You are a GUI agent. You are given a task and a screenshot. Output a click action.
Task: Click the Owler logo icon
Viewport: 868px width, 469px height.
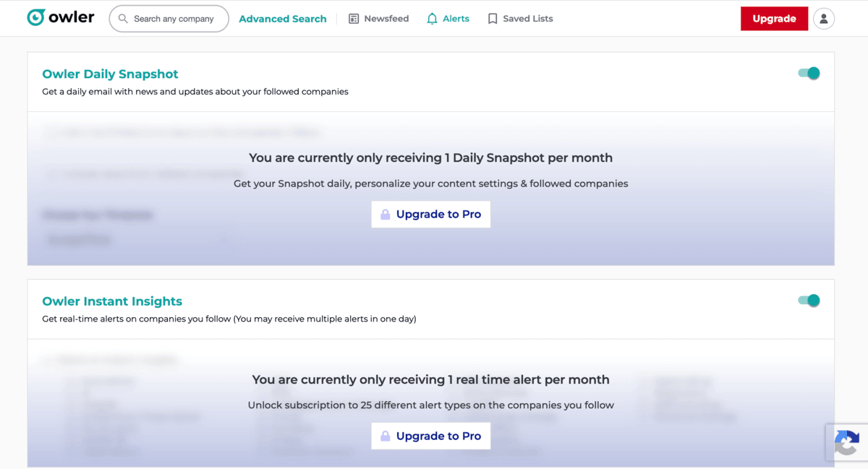click(x=35, y=17)
